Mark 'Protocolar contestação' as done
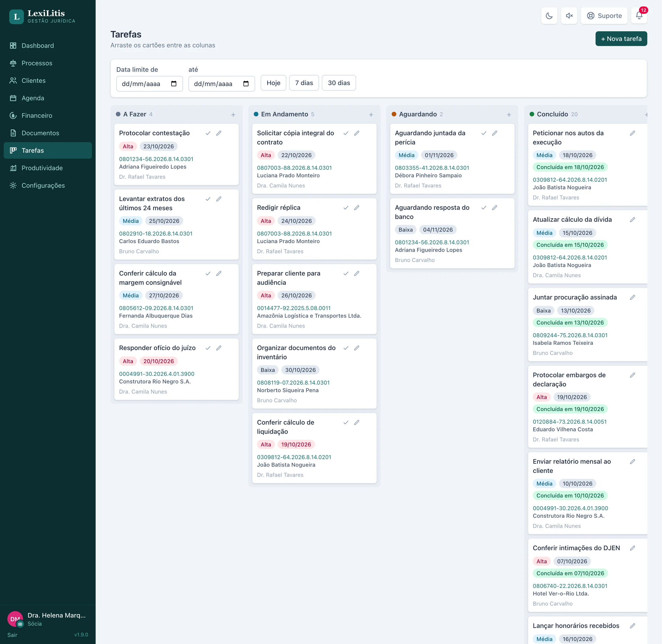Image resolution: width=662 pixels, height=644 pixels. pos(208,133)
